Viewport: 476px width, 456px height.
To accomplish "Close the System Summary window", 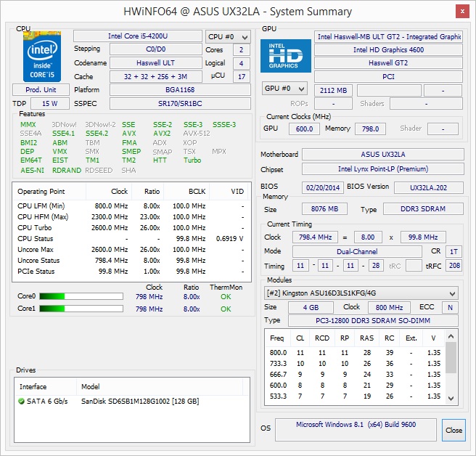I will coord(462,12).
